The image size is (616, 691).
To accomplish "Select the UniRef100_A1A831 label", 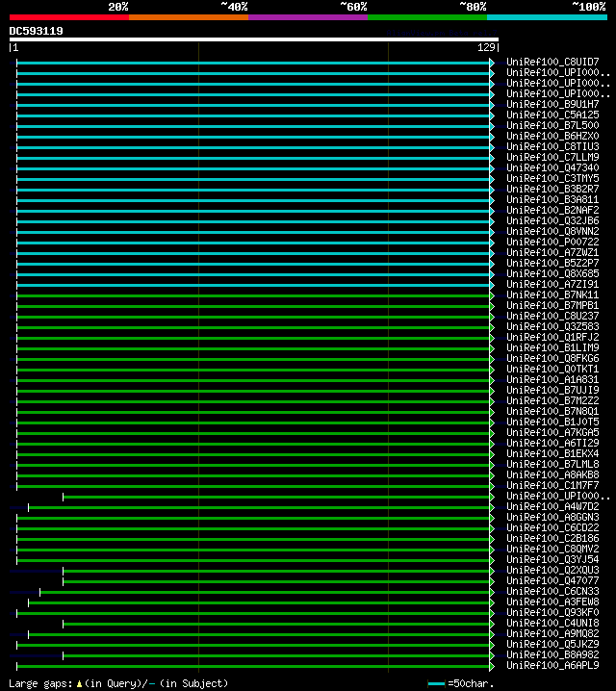I will [x=552, y=379].
